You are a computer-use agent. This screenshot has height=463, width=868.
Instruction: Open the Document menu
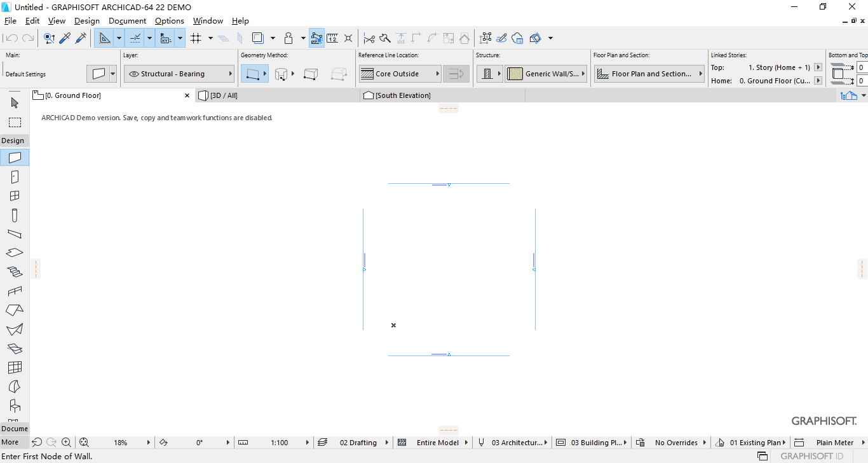click(127, 21)
